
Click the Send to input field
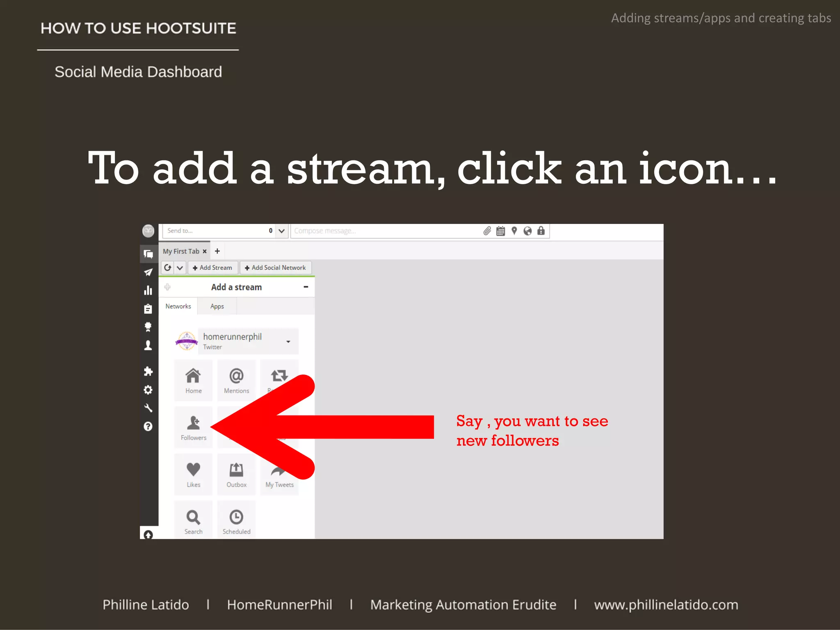click(219, 231)
